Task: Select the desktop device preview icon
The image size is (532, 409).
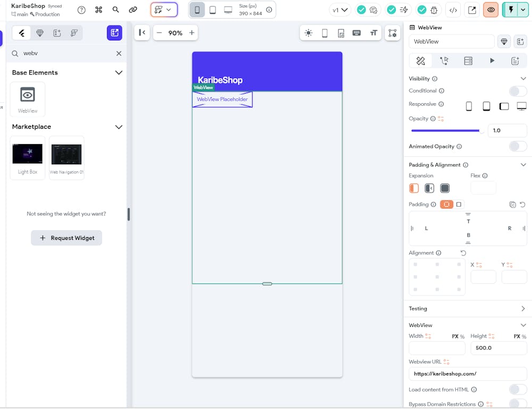Action: [x=228, y=10]
